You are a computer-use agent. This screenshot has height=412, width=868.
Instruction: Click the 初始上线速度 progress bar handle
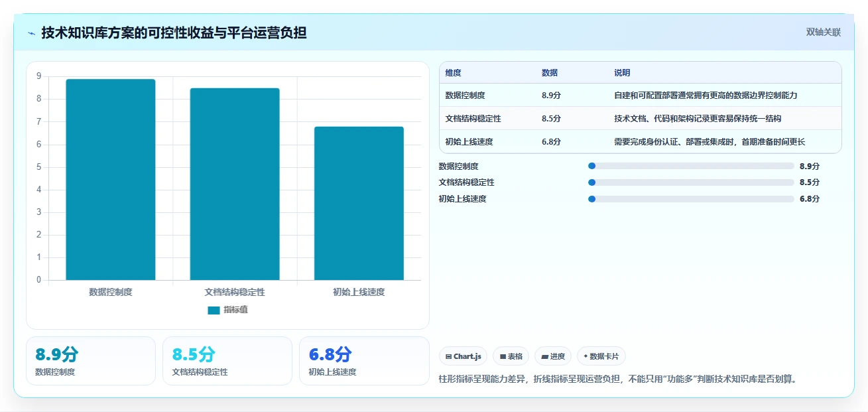[x=592, y=199]
